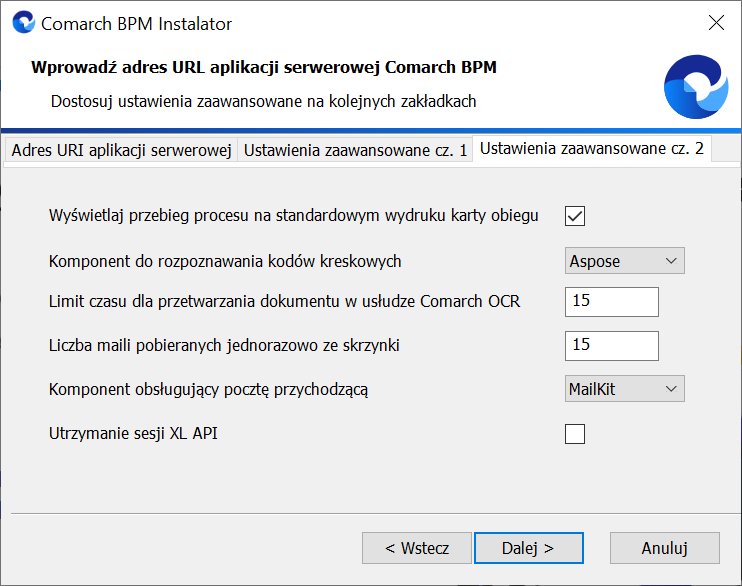This screenshot has height=586, width=742.
Task: Focus the Comarch OCR time limit field
Action: (611, 302)
